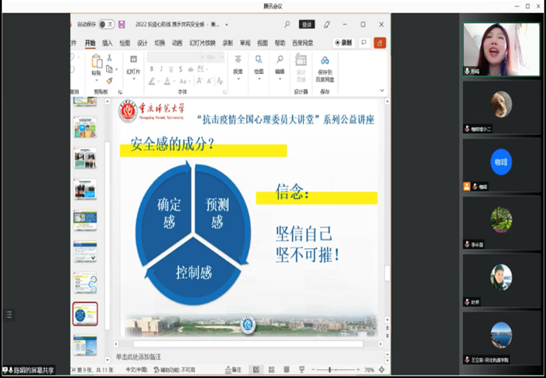Click the notes field 单击此处添加备注
546x378 pixels.
[138, 357]
